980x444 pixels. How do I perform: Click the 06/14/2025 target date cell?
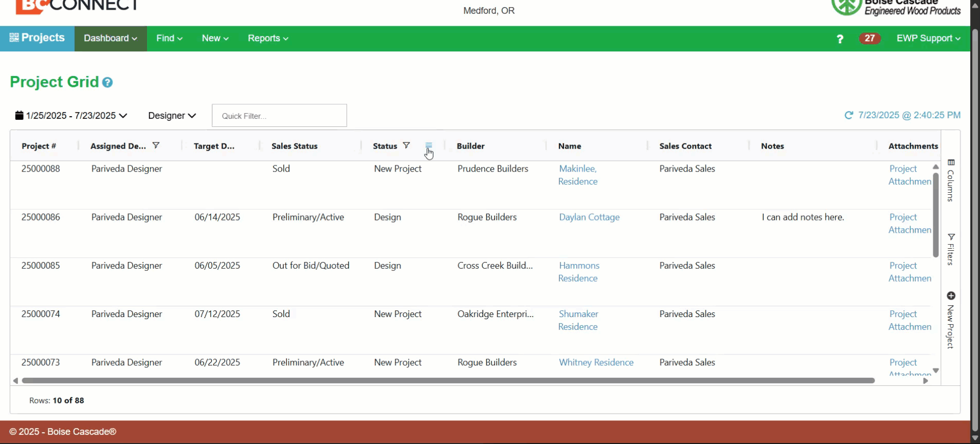tap(217, 217)
